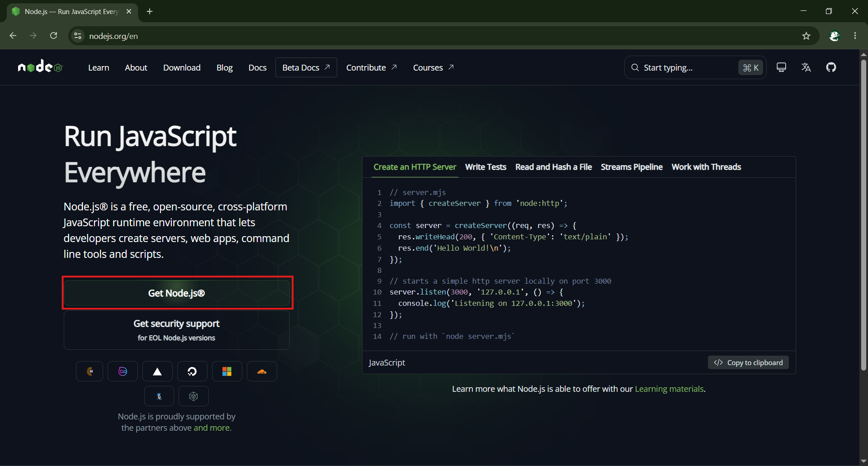868x466 pixels.
Task: View site information icon in address bar
Action: [78, 36]
